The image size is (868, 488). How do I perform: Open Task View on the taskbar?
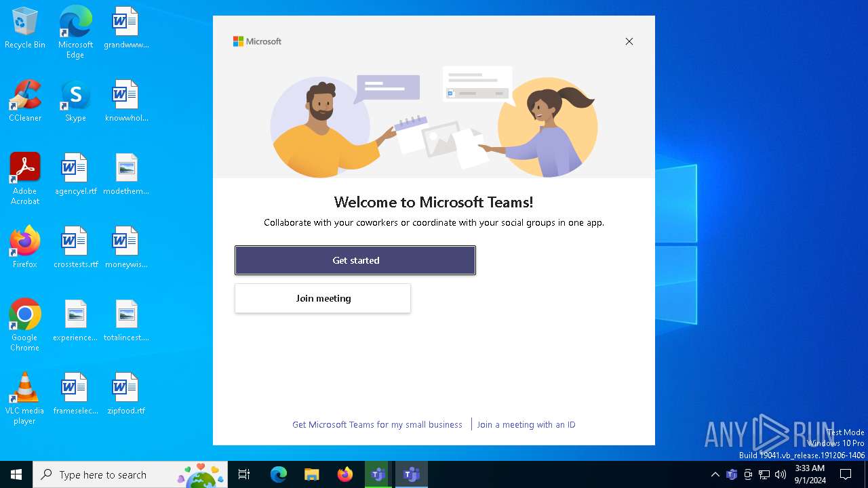point(244,474)
